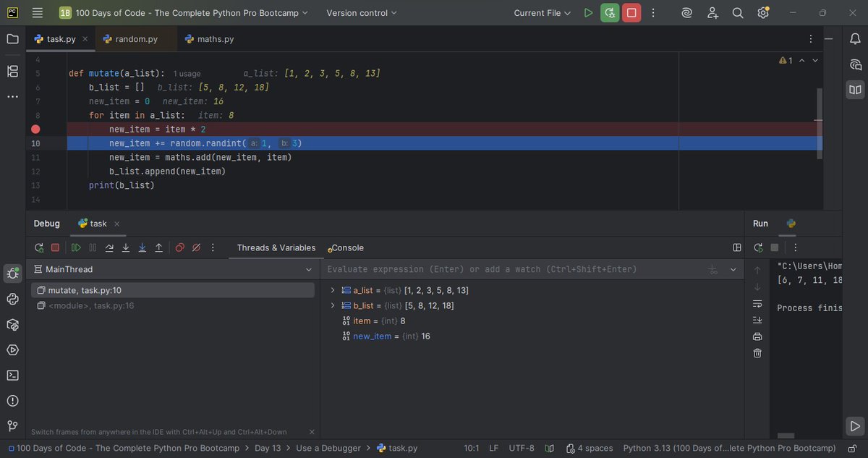
Task: Close the task.py editor tab
Action: (85, 39)
